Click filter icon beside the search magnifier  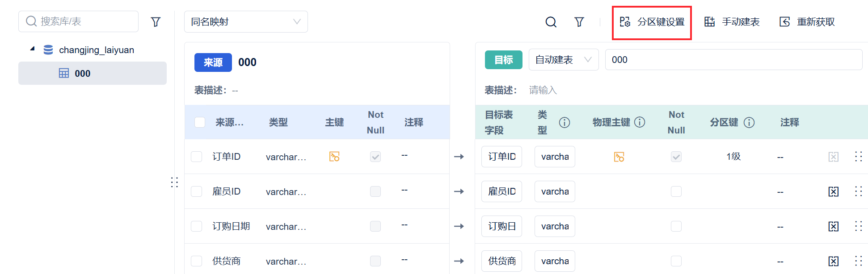coord(579,22)
